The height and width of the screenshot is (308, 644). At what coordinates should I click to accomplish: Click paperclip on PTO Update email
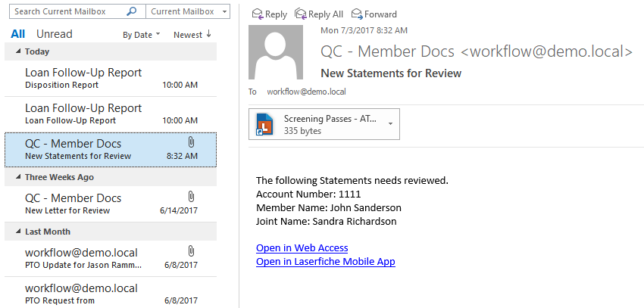point(191,251)
